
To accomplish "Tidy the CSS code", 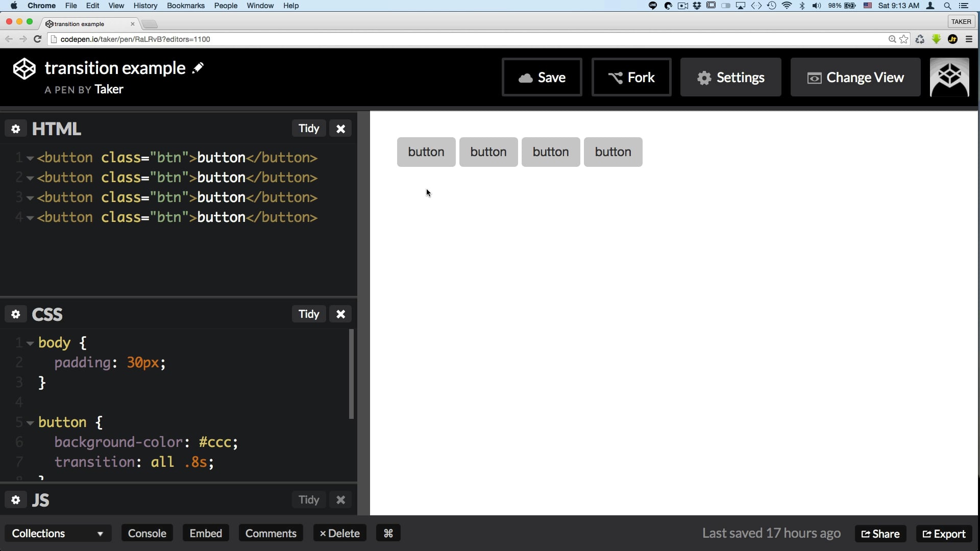I will coord(308,314).
